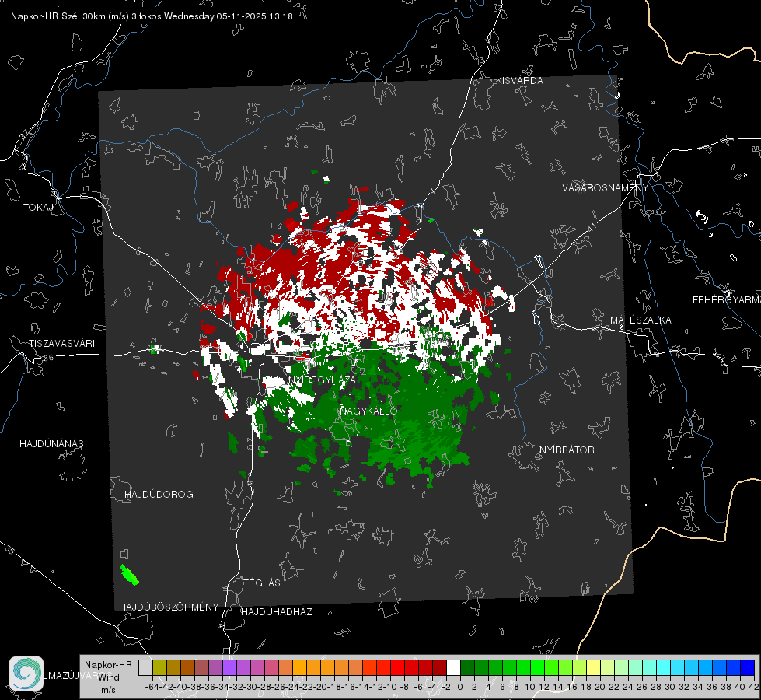Viewport: 761px width, 700px height.
Task: Select the KISVÁRDA city label
Action: point(519,81)
